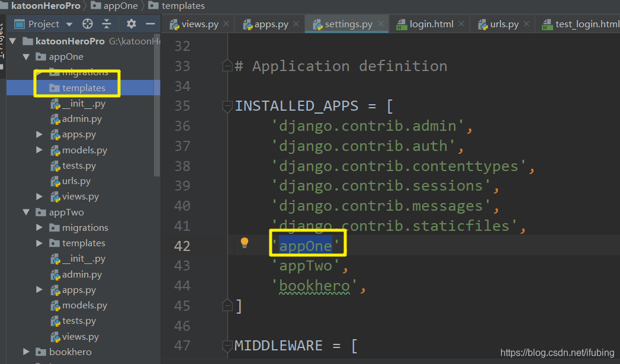Click appOne in breadcrumb bar
The width and height of the screenshot is (620, 364).
coord(115,6)
